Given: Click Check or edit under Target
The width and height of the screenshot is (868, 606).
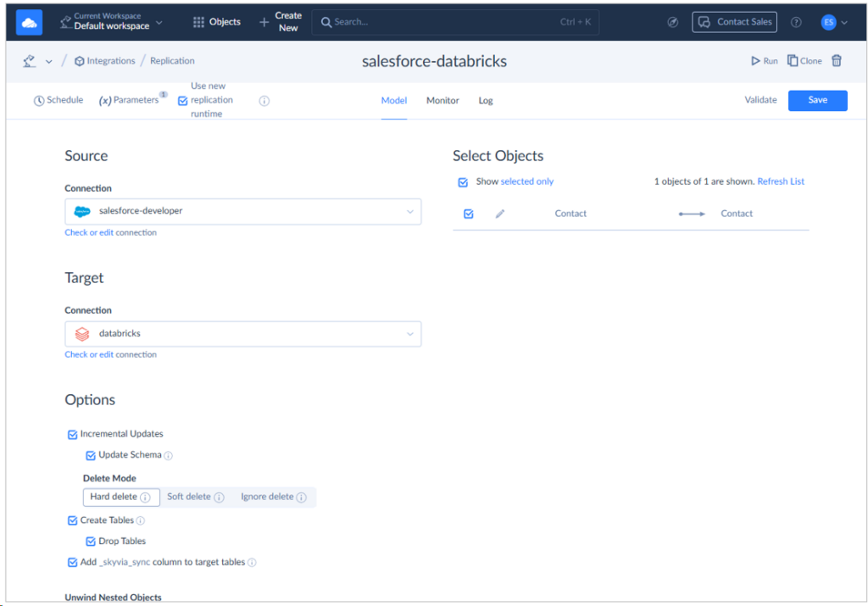Looking at the screenshot, I should (88, 354).
